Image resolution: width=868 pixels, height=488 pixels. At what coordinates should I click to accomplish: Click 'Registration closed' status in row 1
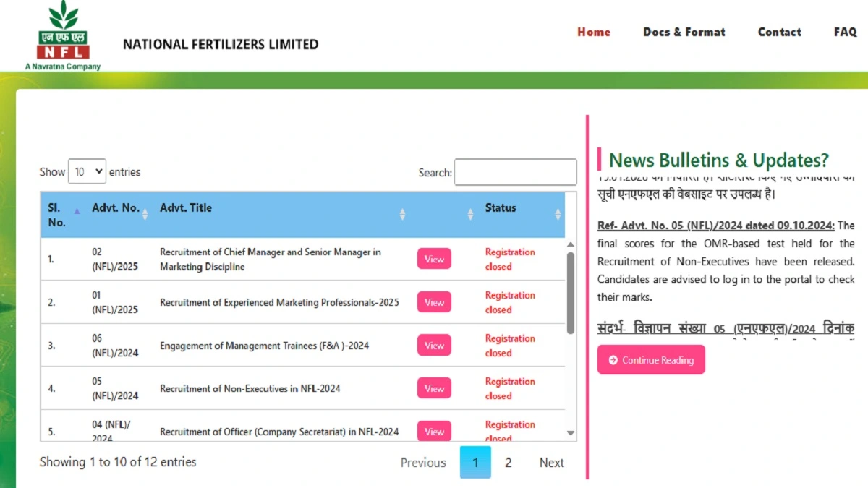510,259
